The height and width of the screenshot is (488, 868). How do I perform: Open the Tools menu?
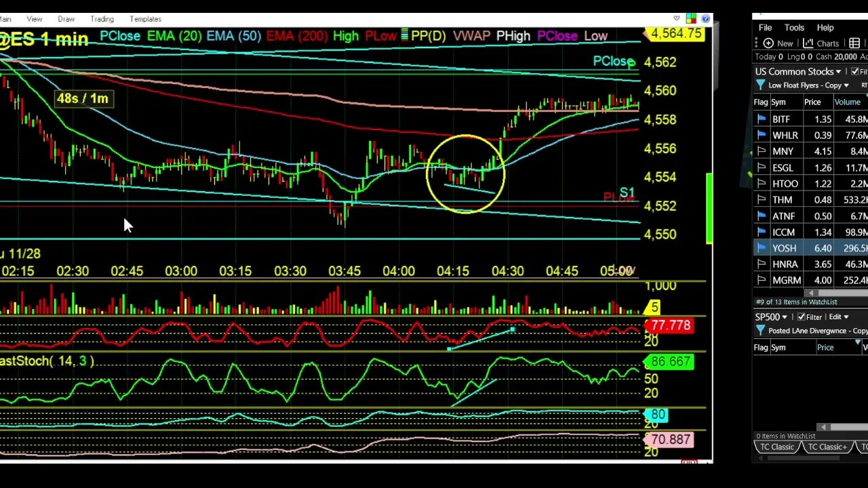click(794, 28)
